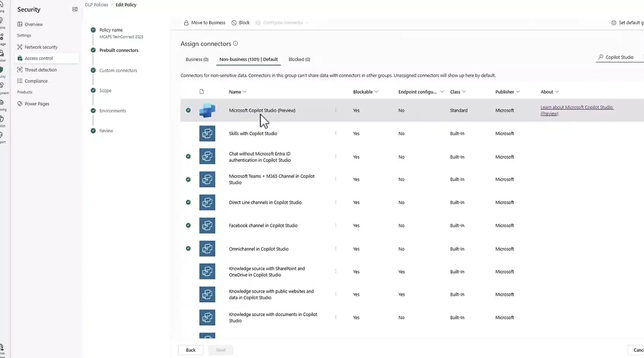Viewport: 644px width, 358px height.
Task: Select the Non-business (1301) Default tab
Action: coord(248,59)
